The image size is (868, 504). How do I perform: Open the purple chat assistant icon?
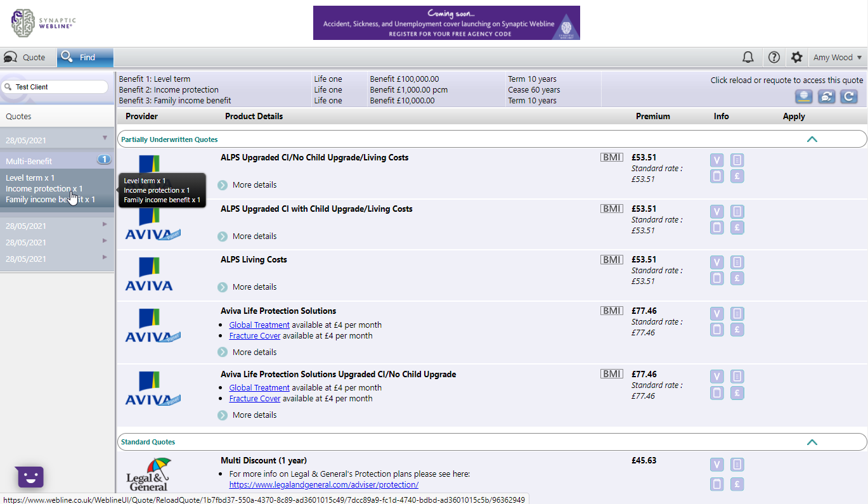pyautogui.click(x=30, y=476)
